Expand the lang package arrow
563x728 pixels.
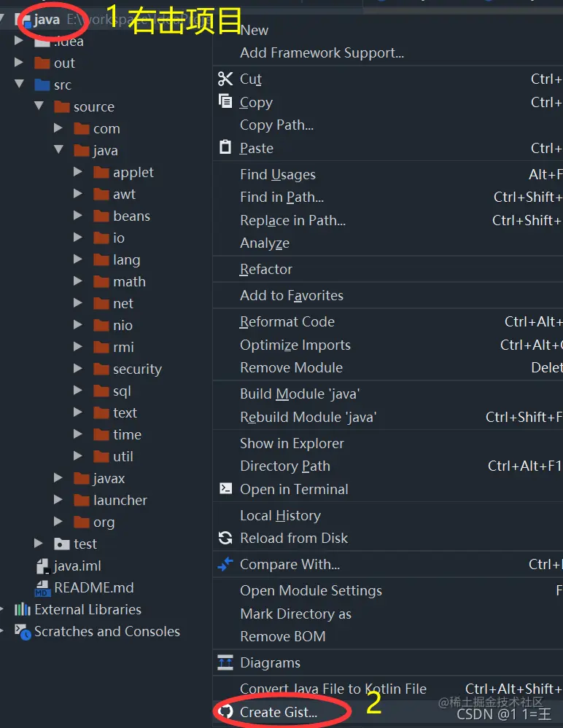point(78,259)
